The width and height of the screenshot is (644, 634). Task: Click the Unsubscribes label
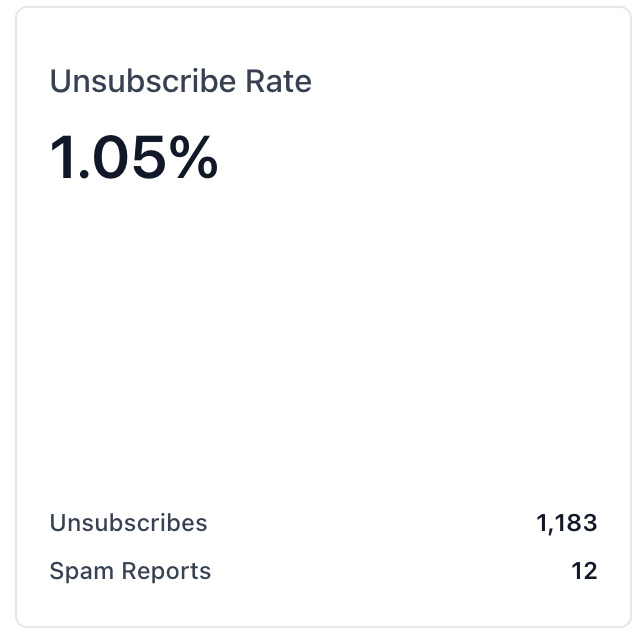click(x=128, y=523)
